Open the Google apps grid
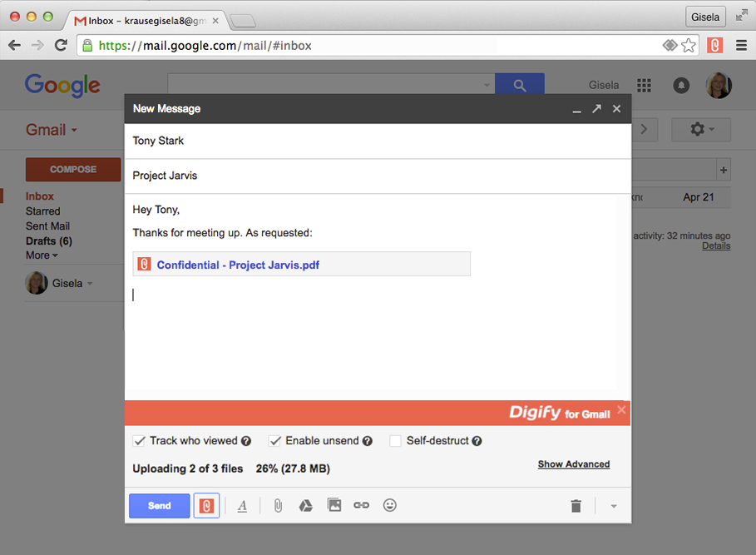 coord(644,86)
